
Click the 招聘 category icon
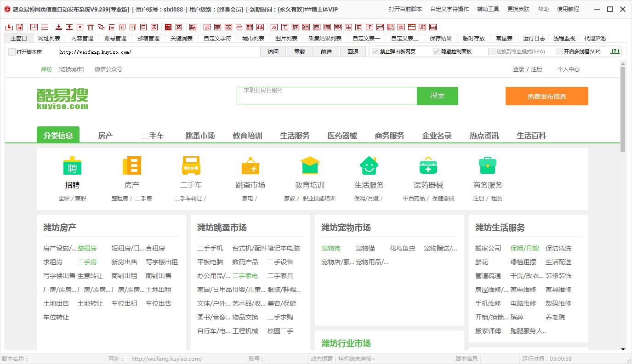pyautogui.click(x=72, y=165)
